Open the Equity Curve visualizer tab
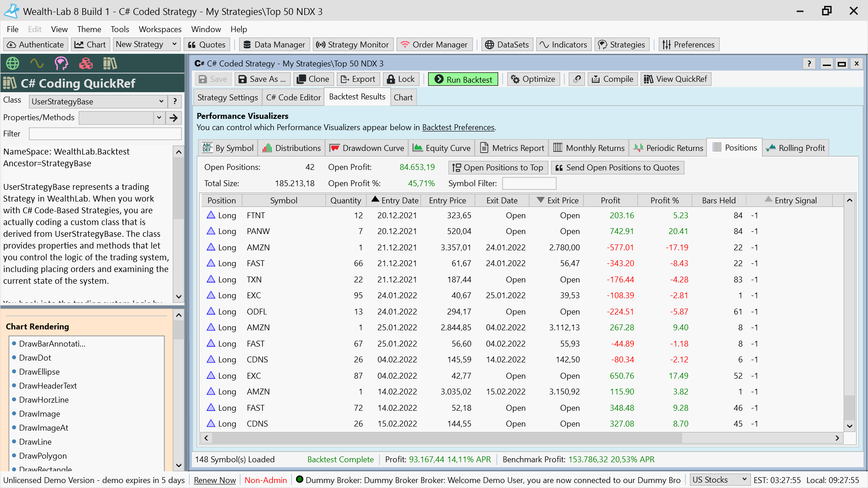The image size is (868, 488). point(442,148)
